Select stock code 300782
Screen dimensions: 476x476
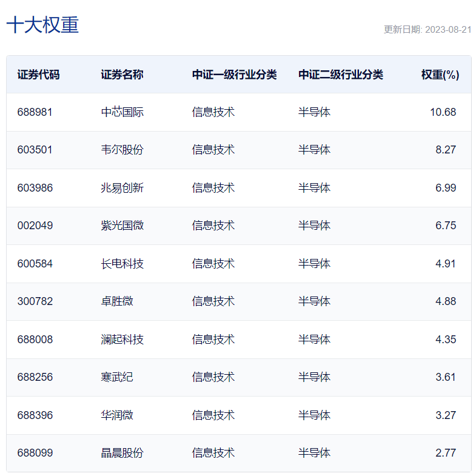(x=35, y=301)
